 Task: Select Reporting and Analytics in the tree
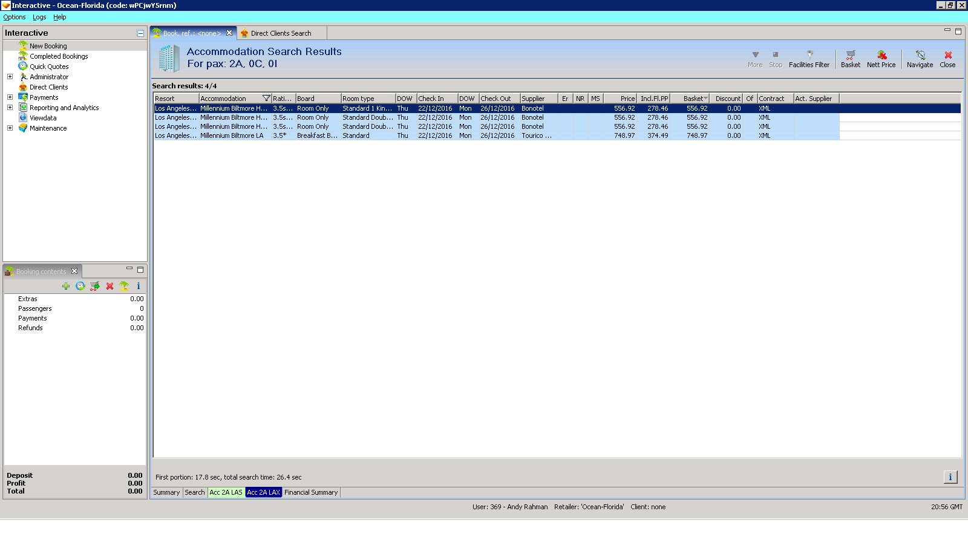click(x=64, y=108)
